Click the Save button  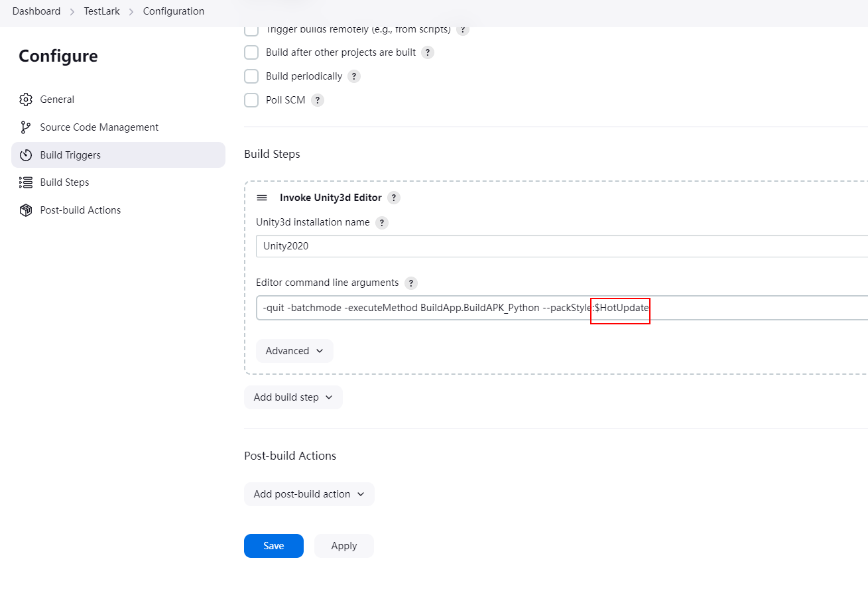click(274, 546)
